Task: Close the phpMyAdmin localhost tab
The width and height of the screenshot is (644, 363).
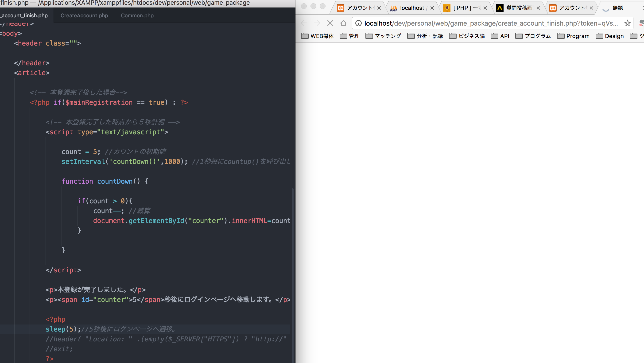Action: point(432,8)
